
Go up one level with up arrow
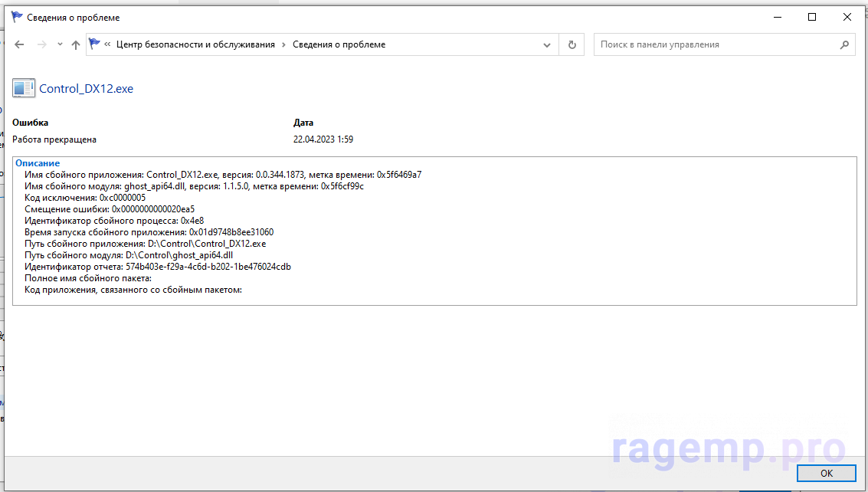[76, 45]
